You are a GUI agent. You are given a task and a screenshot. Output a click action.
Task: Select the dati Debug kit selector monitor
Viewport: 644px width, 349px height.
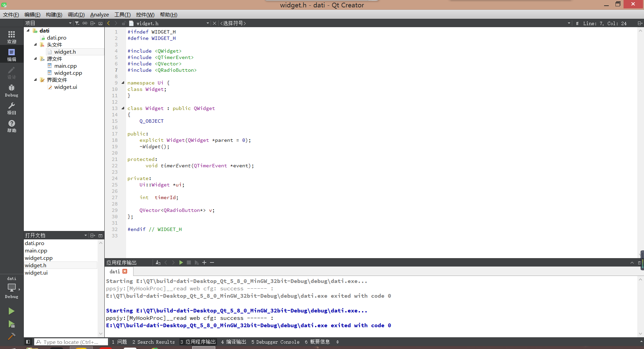[12, 288]
